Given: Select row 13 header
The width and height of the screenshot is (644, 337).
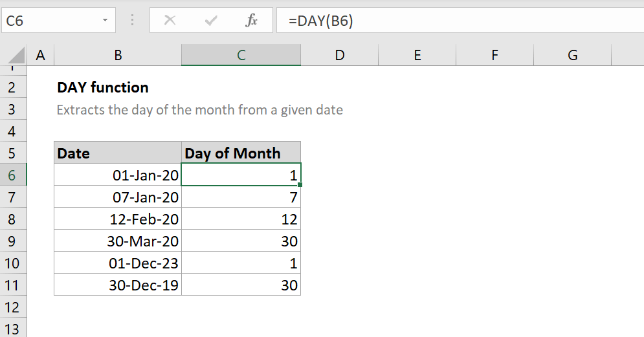Looking at the screenshot, I should point(13,328).
